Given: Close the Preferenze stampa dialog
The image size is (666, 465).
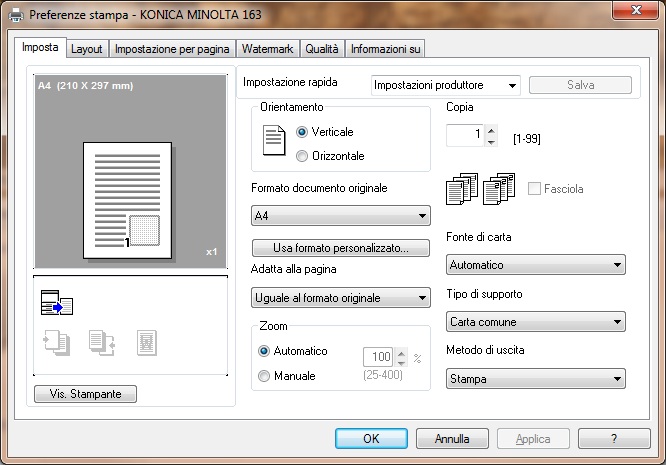Looking at the screenshot, I should 635,11.
